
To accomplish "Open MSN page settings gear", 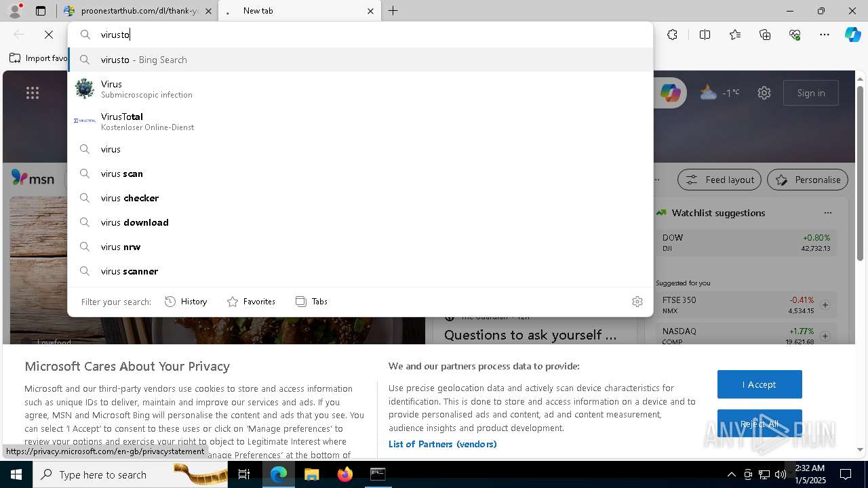I will (764, 93).
